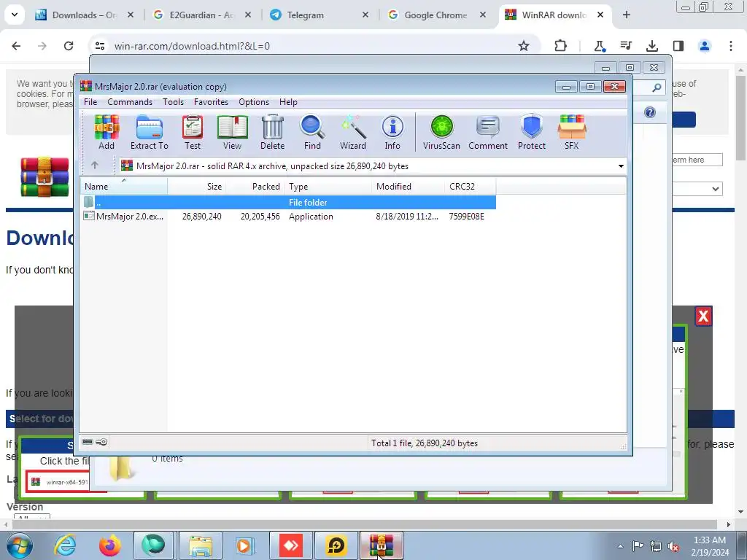Open Chrome three-dot menu

click(x=730, y=46)
